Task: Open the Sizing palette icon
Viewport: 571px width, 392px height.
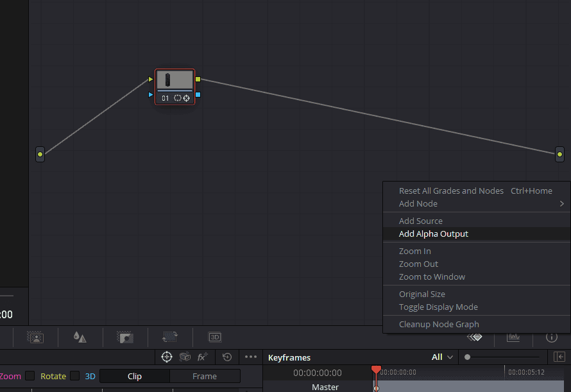Action: [170, 337]
